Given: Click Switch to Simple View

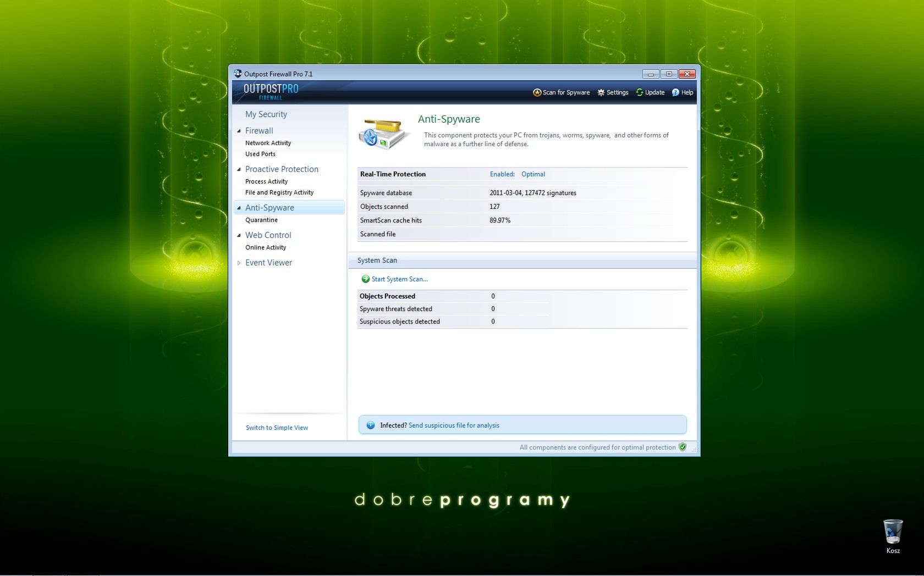Looking at the screenshot, I should point(277,428).
